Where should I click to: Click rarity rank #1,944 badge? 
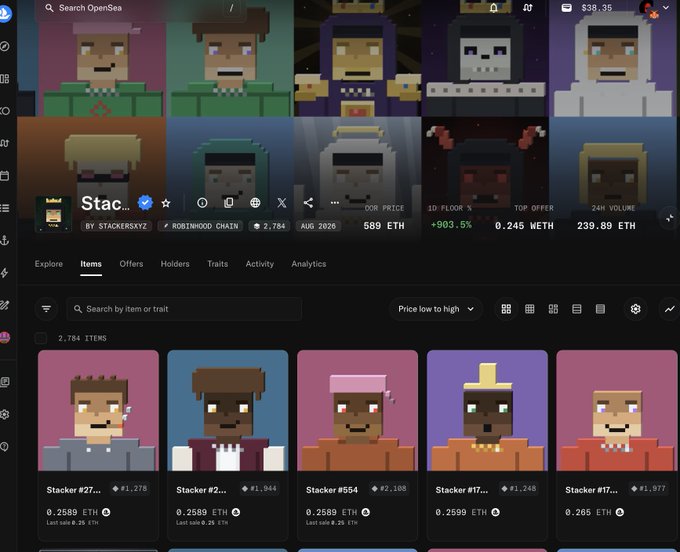coord(259,489)
